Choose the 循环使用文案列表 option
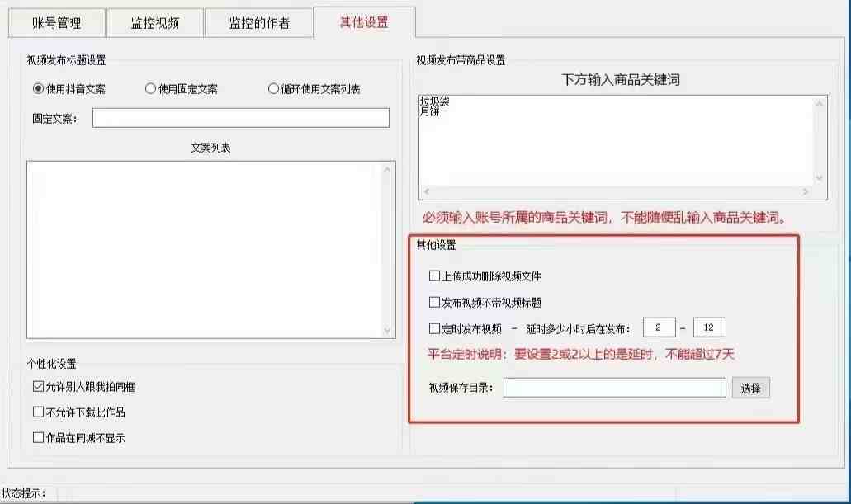The width and height of the screenshot is (851, 504). click(272, 89)
